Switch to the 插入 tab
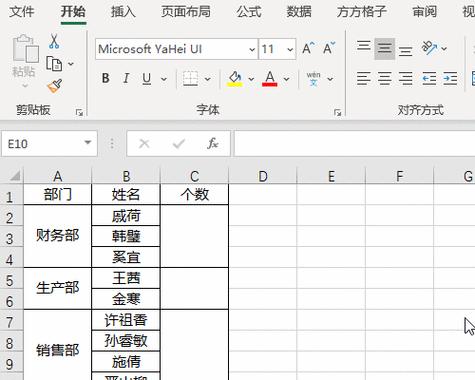 123,12
